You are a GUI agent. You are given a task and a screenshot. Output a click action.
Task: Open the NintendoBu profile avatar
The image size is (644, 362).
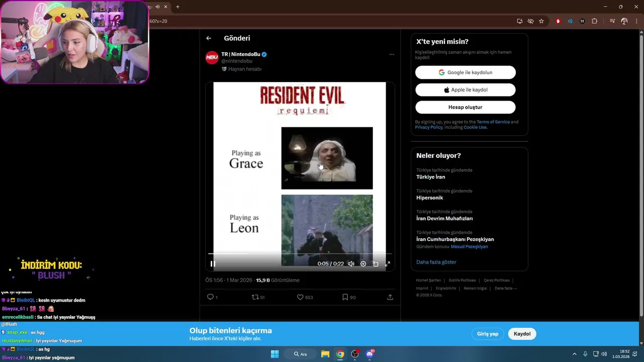[x=212, y=57]
